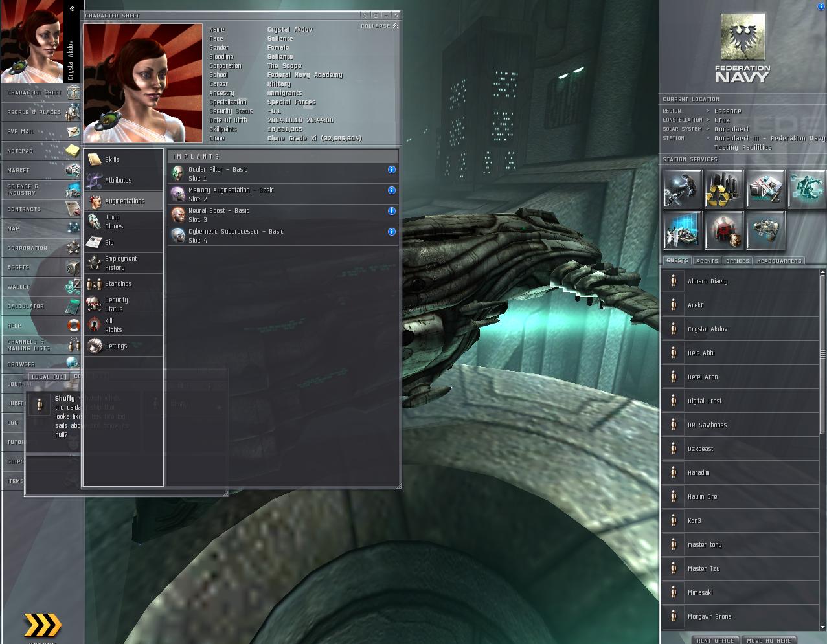Open the in-game Browser from the sidebar
Image resolution: width=827 pixels, height=644 pixels.
tap(41, 364)
